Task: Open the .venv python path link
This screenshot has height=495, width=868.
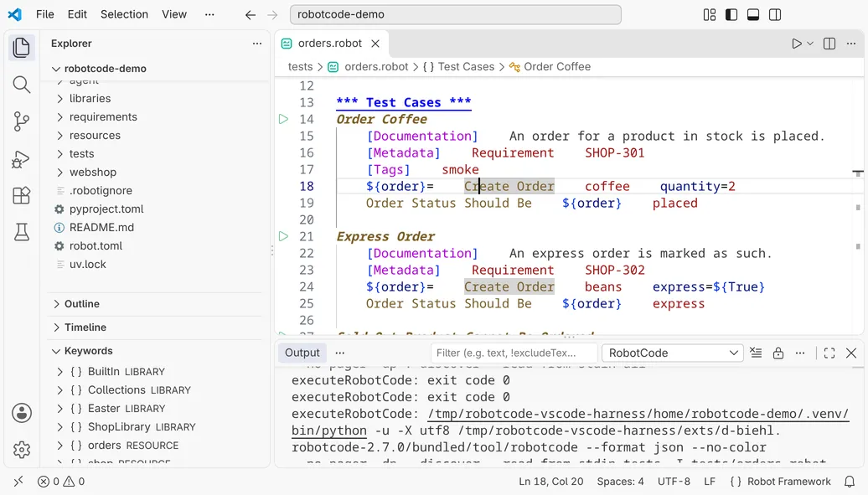Action: pos(638,414)
